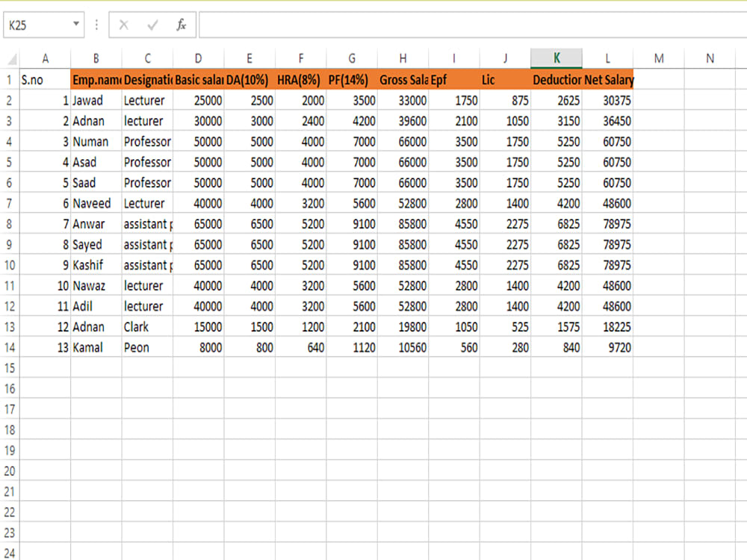Image resolution: width=747 pixels, height=560 pixels.
Task: Click the 'PF(14%)' header cell
Action: pos(352,80)
